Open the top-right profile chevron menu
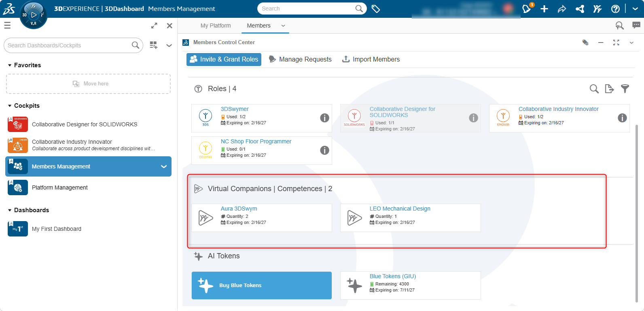Image resolution: width=644 pixels, height=311 pixels. coord(636,9)
